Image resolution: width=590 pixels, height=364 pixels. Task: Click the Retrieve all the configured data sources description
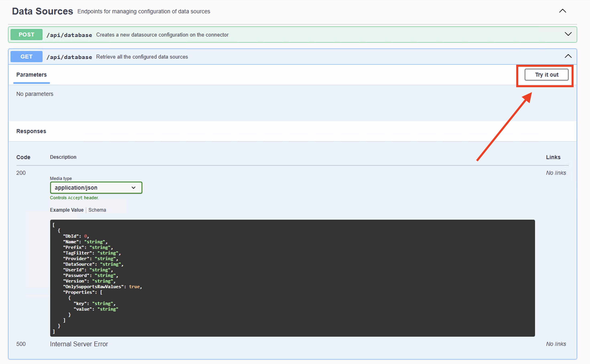[142, 57]
